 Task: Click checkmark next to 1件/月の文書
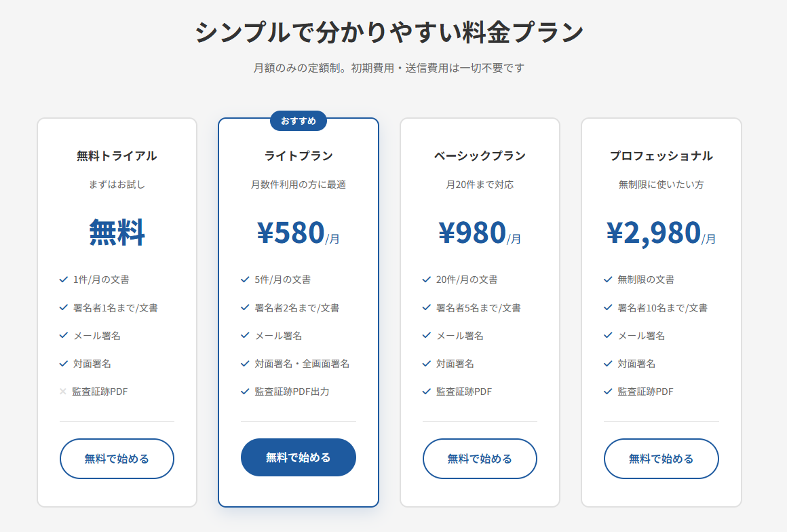coord(64,280)
